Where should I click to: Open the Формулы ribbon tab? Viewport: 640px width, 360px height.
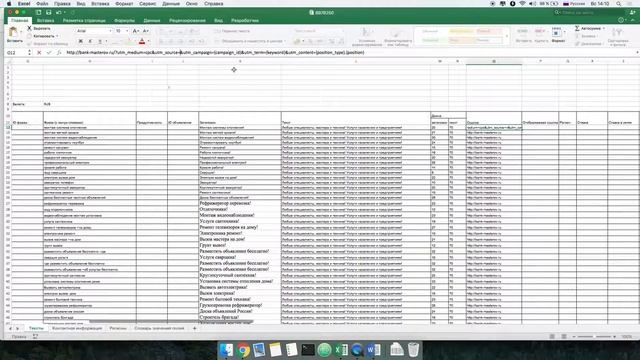tap(124, 20)
